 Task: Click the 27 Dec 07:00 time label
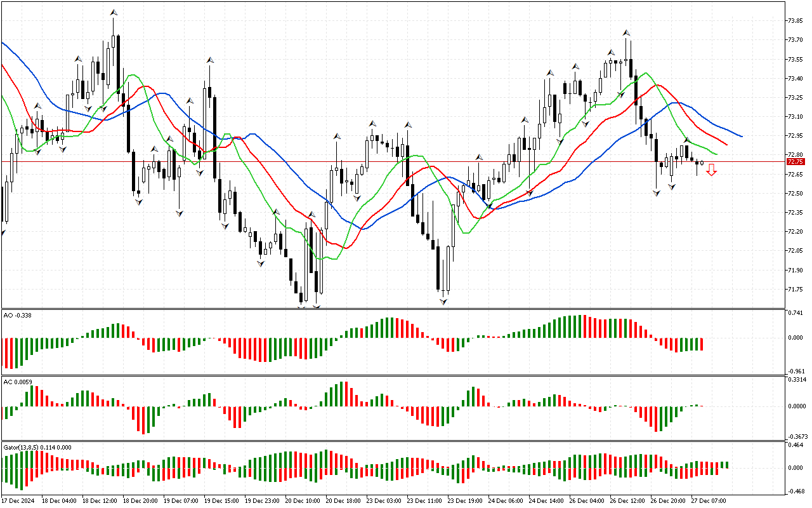point(709,500)
